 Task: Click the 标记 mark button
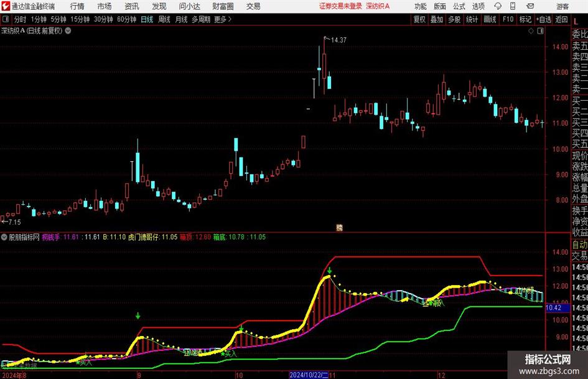coord(525,19)
